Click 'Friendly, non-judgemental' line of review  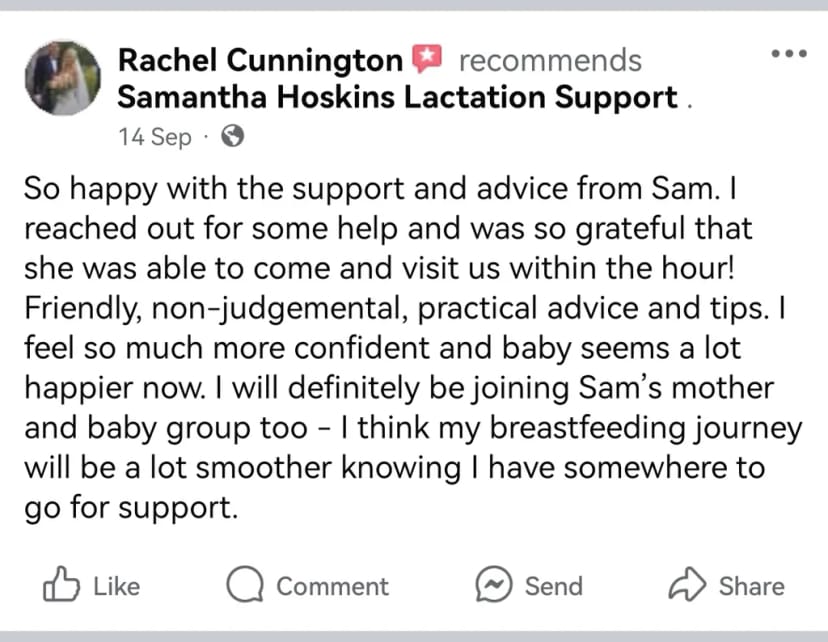pos(405,308)
